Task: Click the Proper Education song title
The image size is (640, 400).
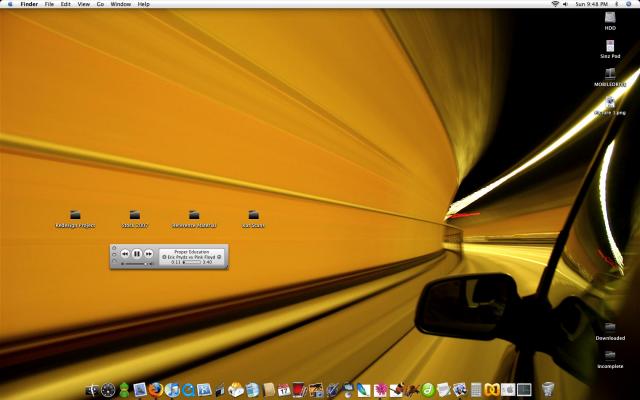Action: tap(191, 252)
